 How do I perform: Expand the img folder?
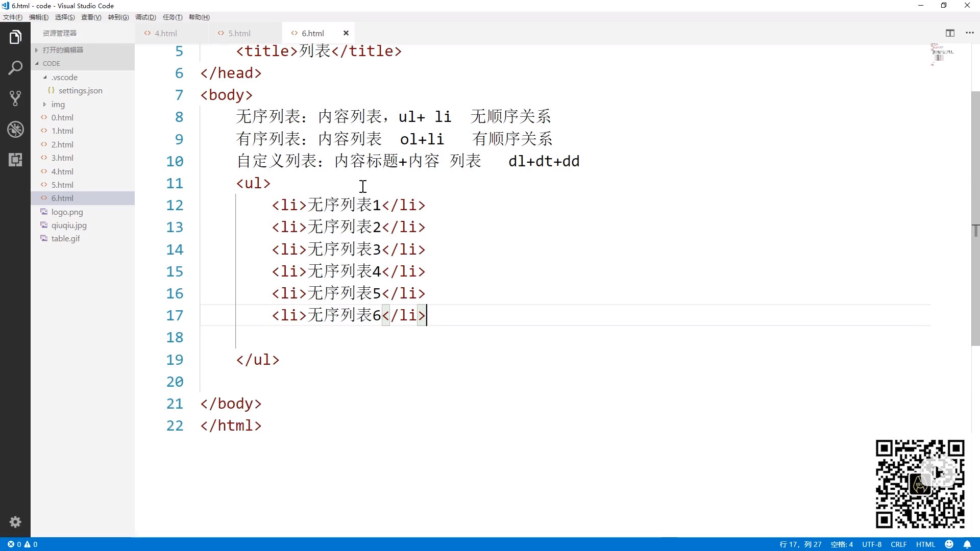(x=58, y=105)
